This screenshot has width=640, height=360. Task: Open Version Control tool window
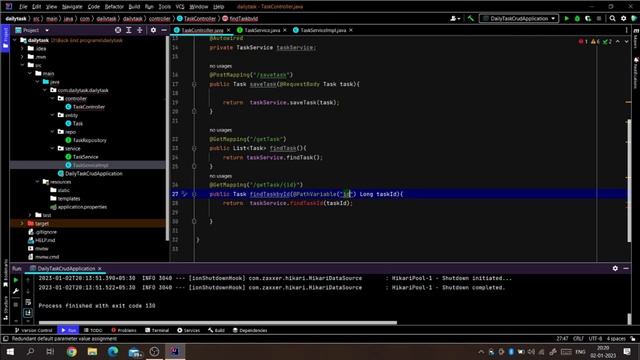(33, 330)
